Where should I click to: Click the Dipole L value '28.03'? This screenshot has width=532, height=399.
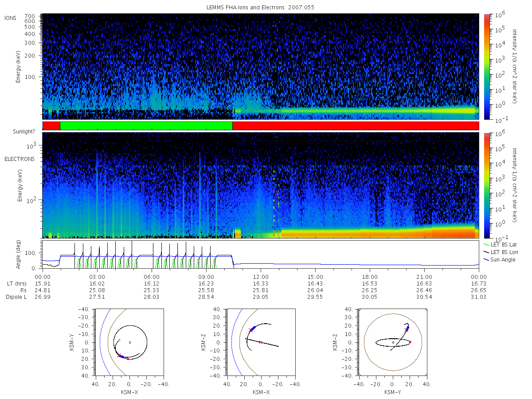152,297
